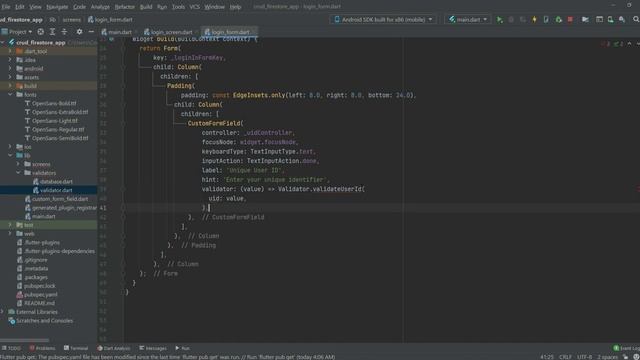The image size is (640, 360).
Task: Expand the screens folder under lib
Action: (x=18, y=164)
